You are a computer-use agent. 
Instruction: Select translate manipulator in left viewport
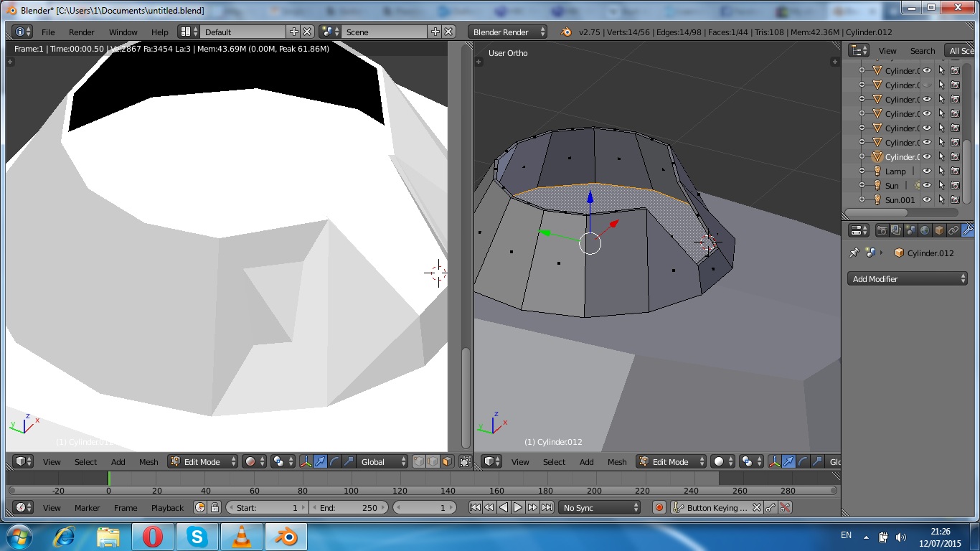point(320,461)
